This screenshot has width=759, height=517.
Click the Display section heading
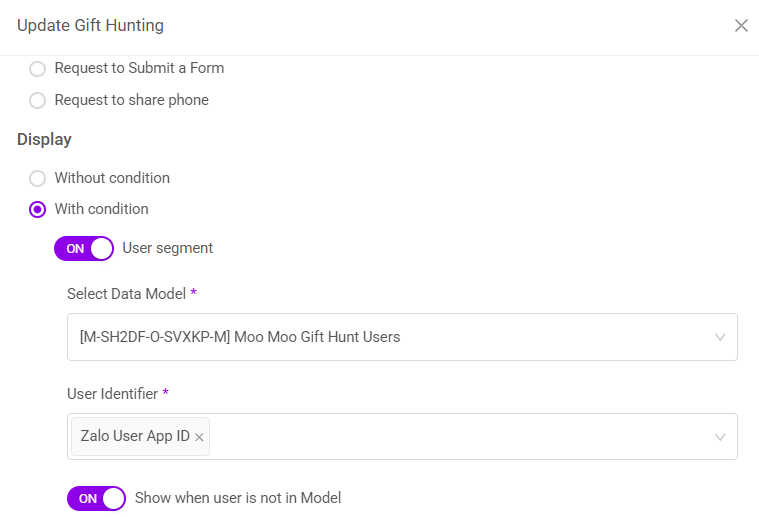pyautogui.click(x=44, y=139)
